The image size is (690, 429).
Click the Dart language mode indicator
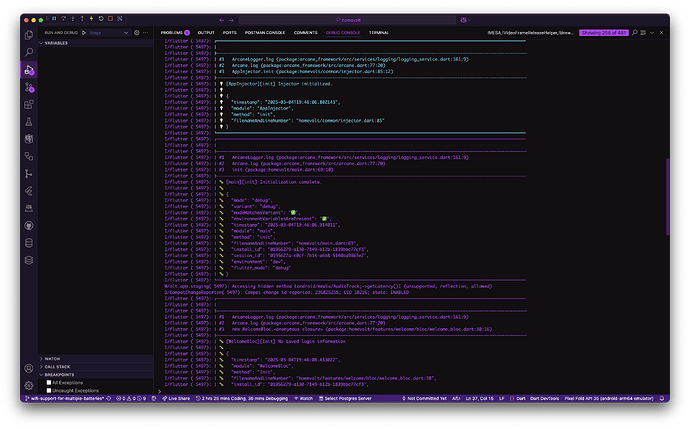521,398
